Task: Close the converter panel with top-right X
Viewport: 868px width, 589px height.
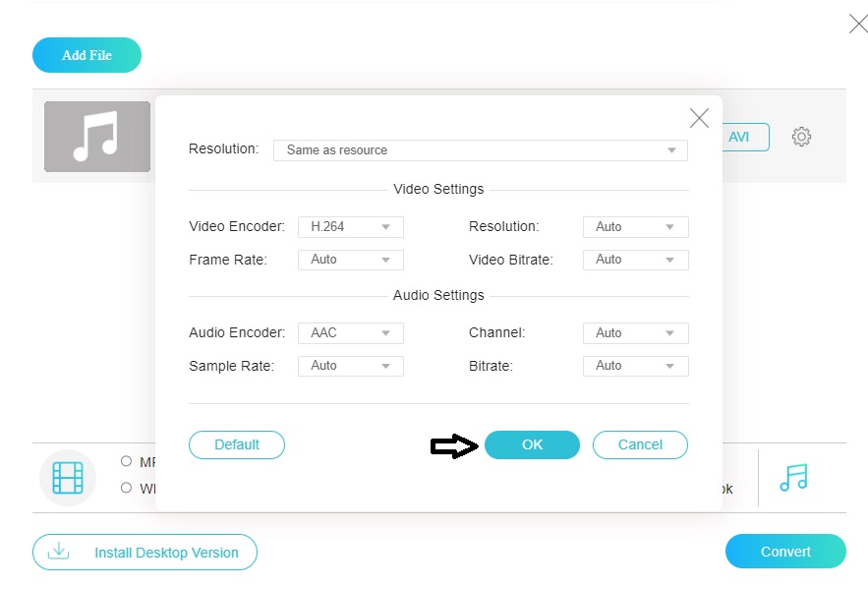Action: 857,25
